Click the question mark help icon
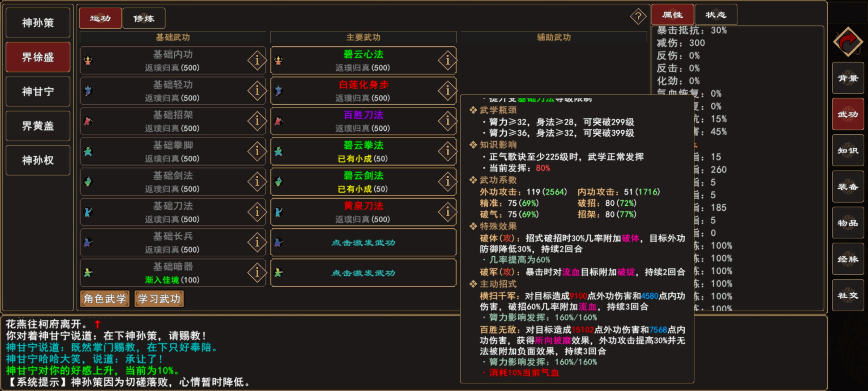The width and height of the screenshot is (868, 391). coord(638,17)
